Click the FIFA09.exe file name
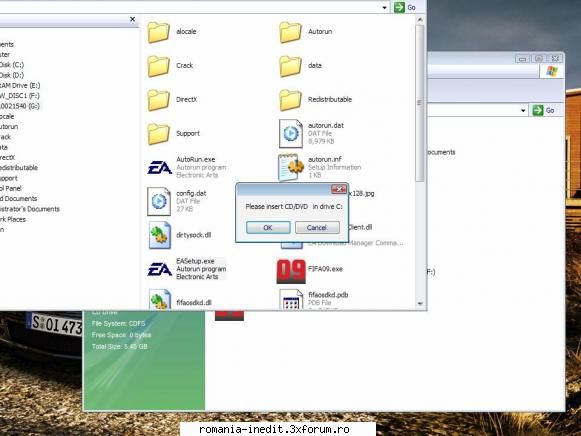The height and width of the screenshot is (436, 581). coord(325,269)
